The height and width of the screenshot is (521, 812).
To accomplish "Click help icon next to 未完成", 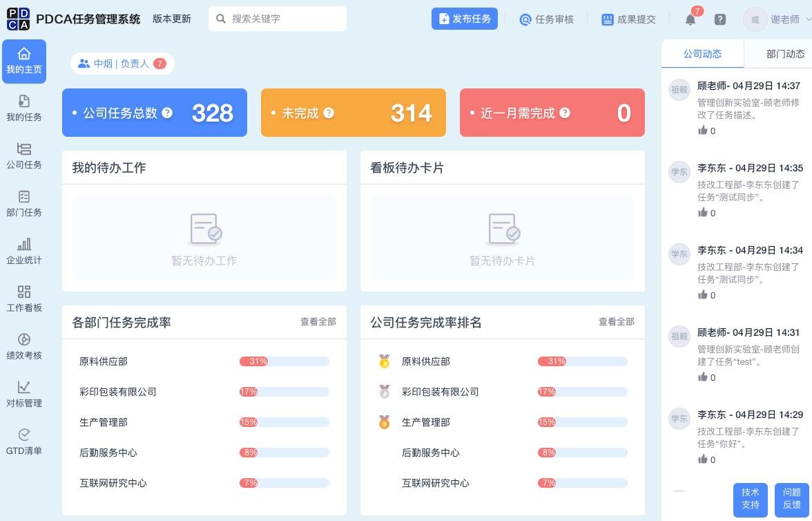I will 329,113.
